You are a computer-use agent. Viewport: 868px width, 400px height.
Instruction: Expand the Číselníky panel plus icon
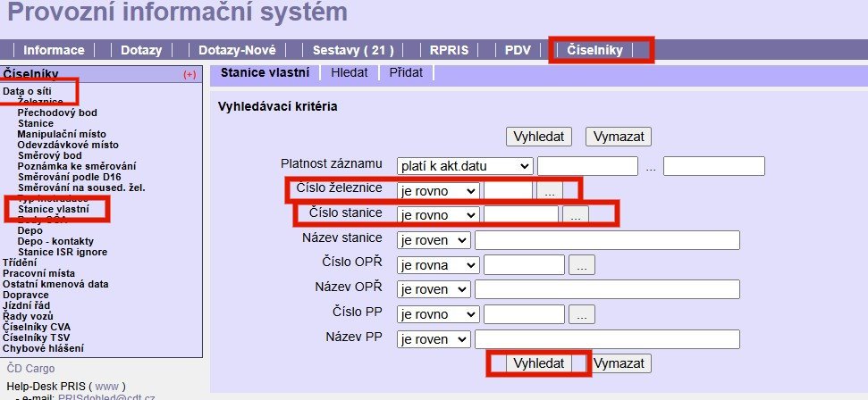(190, 75)
